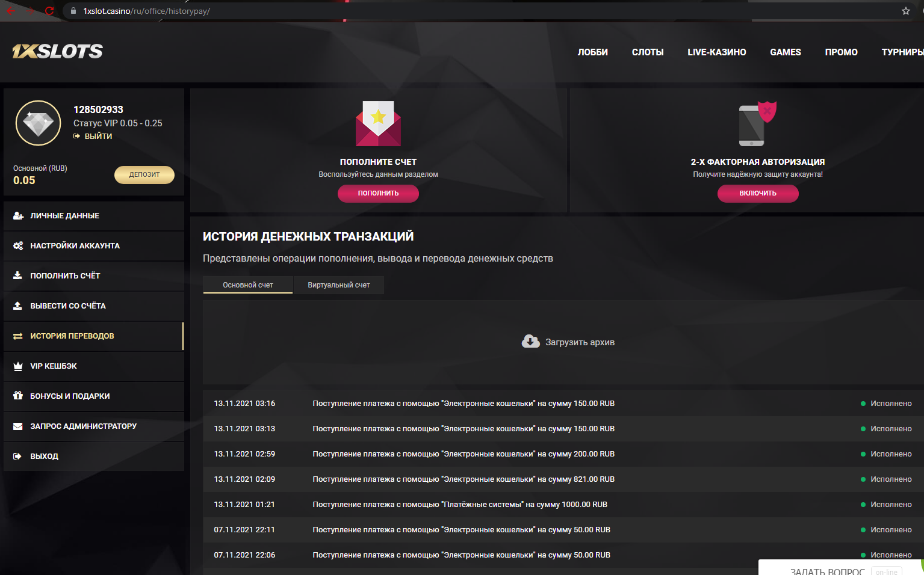This screenshot has height=575, width=924.
Task: Click the 1XSLOTS logo
Action: click(x=58, y=51)
